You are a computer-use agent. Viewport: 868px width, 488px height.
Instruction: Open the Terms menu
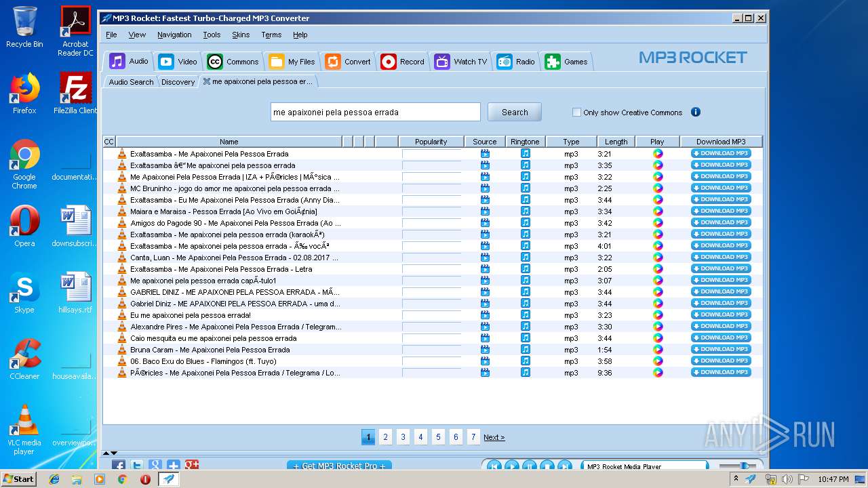(x=271, y=35)
